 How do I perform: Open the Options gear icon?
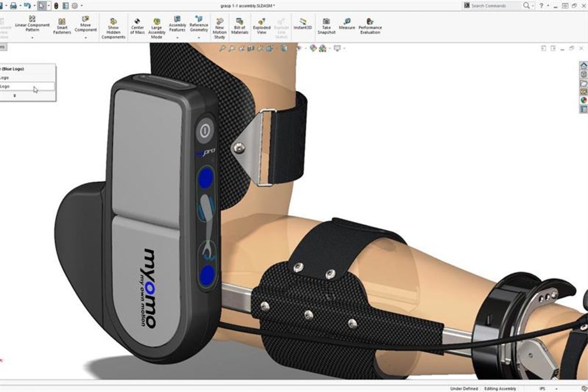click(75, 6)
